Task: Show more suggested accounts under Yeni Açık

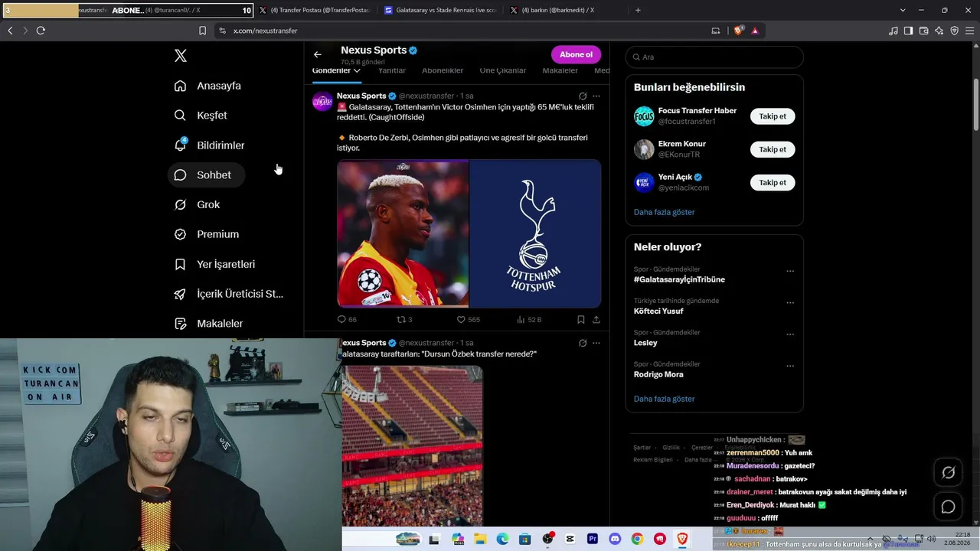Action: [x=665, y=212]
